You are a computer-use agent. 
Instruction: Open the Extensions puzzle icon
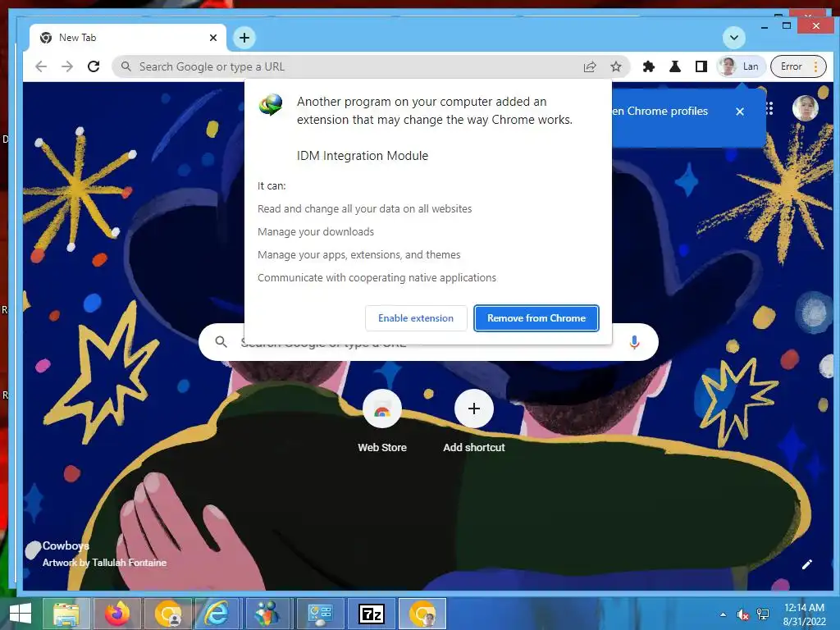(x=649, y=66)
